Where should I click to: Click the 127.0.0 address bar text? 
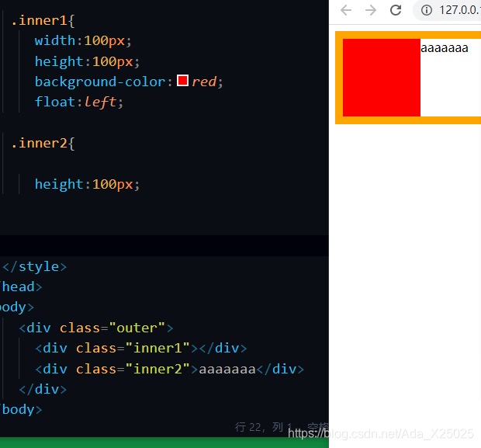[459, 10]
